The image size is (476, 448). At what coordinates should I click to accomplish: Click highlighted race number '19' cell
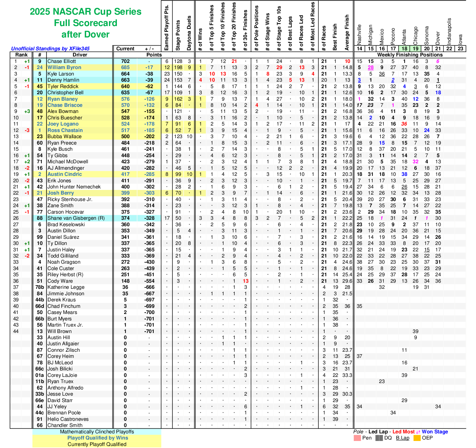point(415,49)
